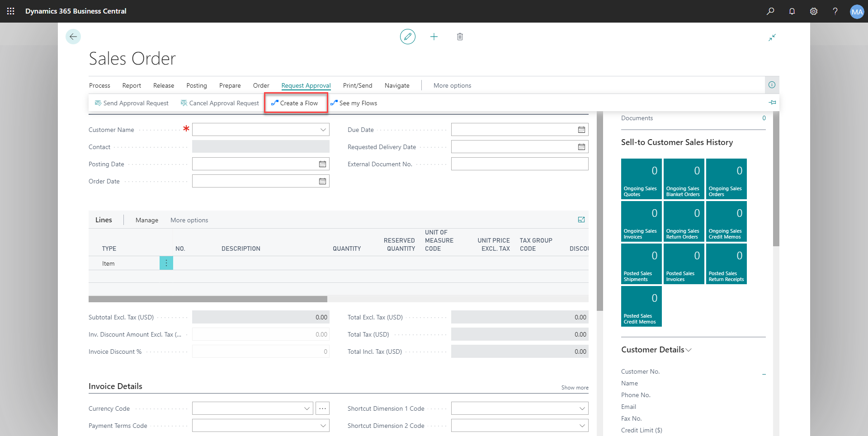Click the plus icon to create new order

(434, 37)
